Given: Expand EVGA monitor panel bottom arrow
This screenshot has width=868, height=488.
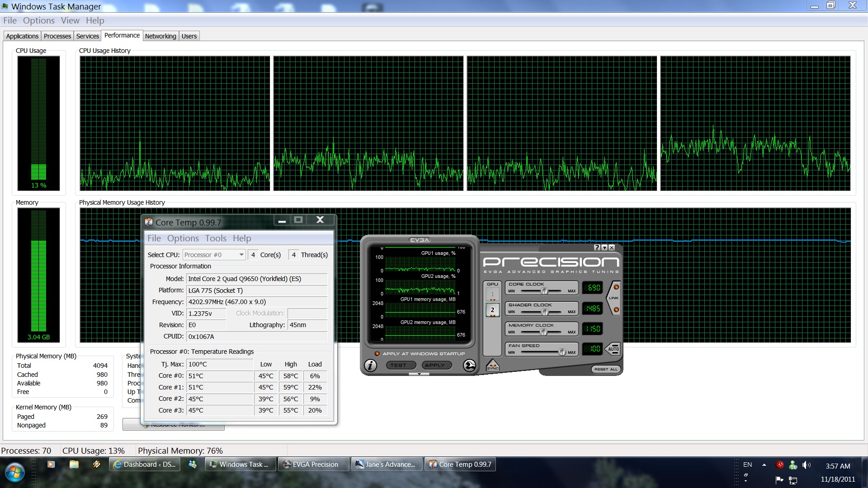Looking at the screenshot, I should 419,374.
